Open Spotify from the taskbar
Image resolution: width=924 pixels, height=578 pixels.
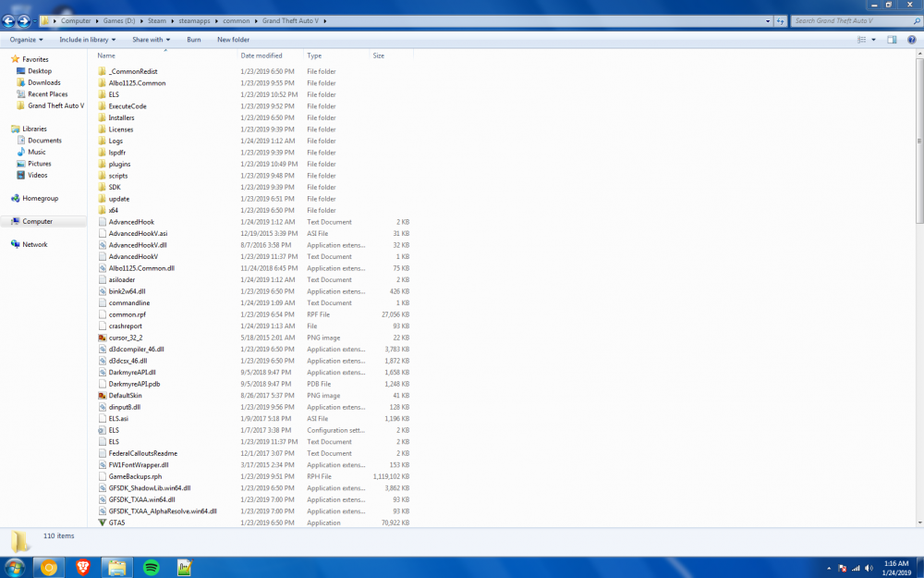[x=151, y=568]
